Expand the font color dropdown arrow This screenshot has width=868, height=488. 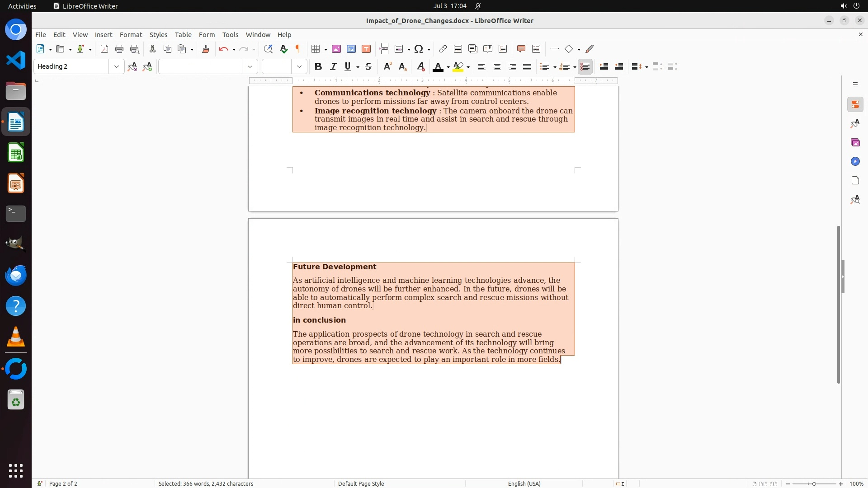[x=448, y=67]
